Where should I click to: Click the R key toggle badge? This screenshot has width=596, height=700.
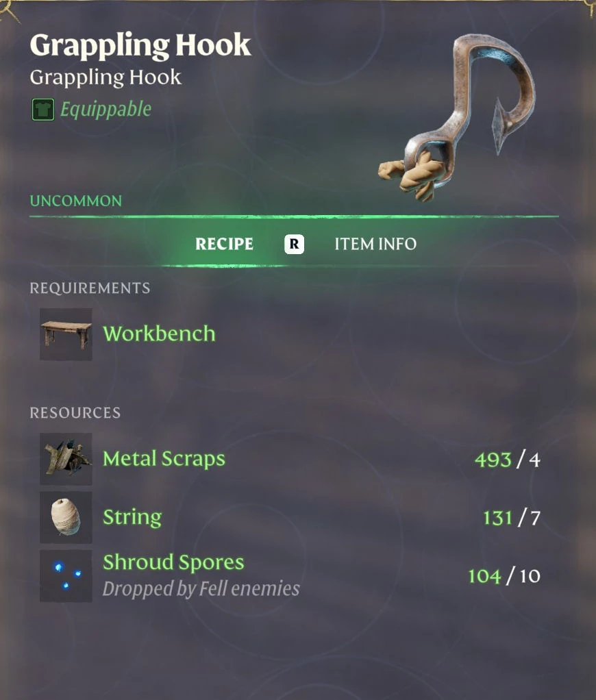(294, 245)
